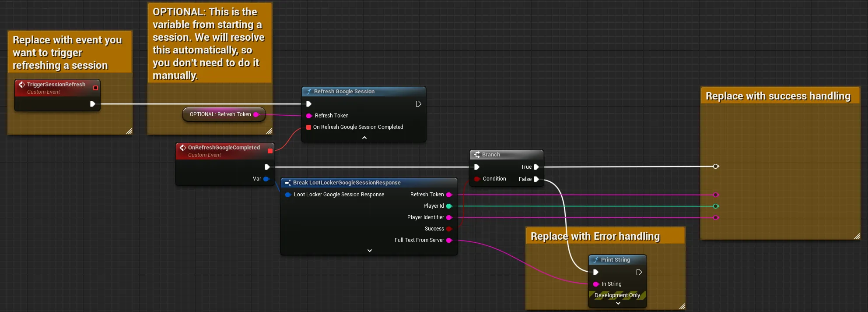Collapse Refresh Google Session node with up chevron
868x312 pixels.
coord(364,138)
